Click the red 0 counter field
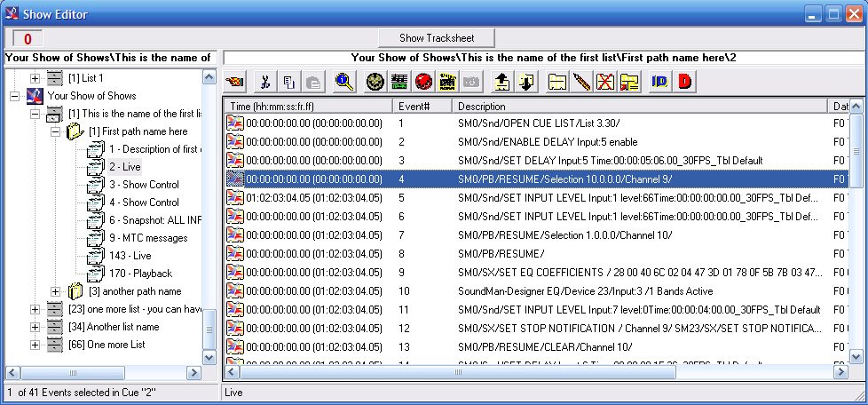 (x=28, y=39)
